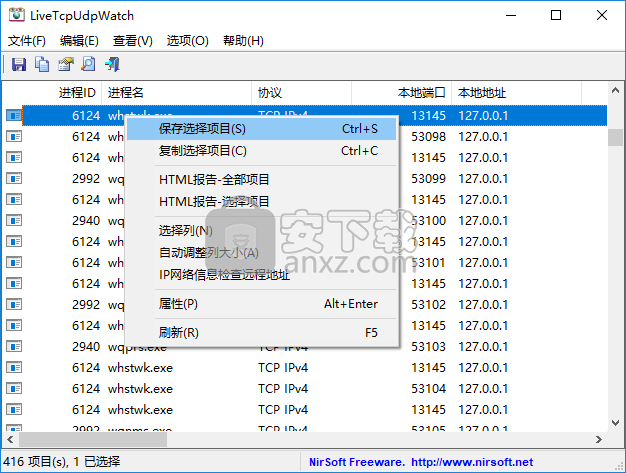The image size is (626, 473).
Task: Click the vertical scrollbar up arrow
Action: pos(615,91)
